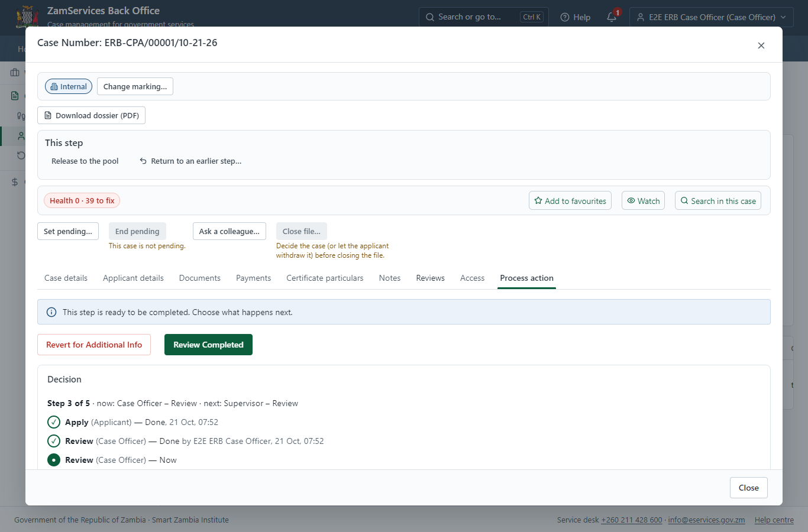Image resolution: width=808 pixels, height=532 pixels.
Task: Open the Access tab
Action: (472, 278)
